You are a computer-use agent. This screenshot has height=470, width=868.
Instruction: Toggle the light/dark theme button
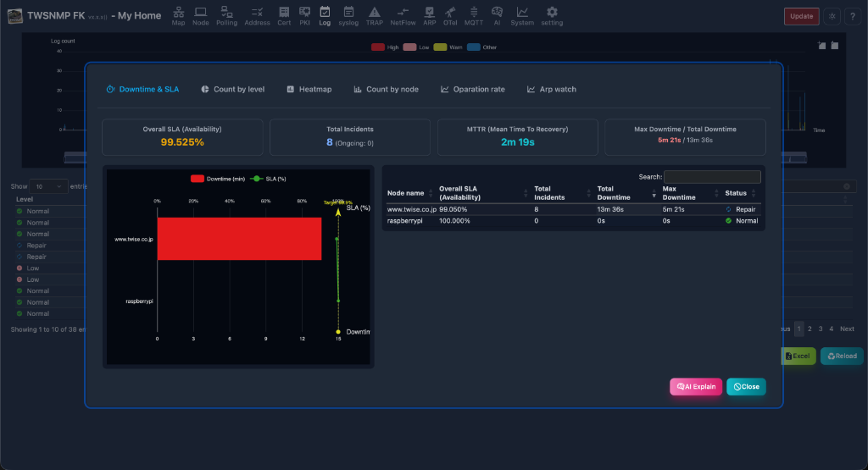pos(832,16)
